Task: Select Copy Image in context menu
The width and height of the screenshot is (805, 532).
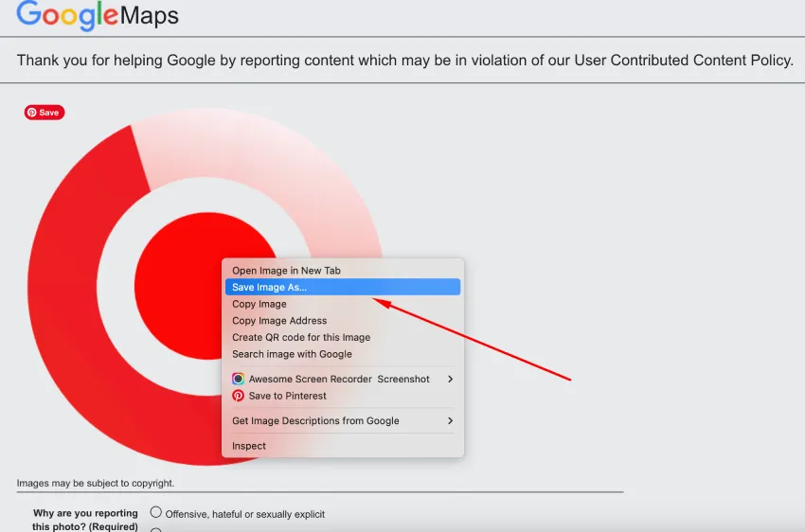Action: click(x=343, y=304)
